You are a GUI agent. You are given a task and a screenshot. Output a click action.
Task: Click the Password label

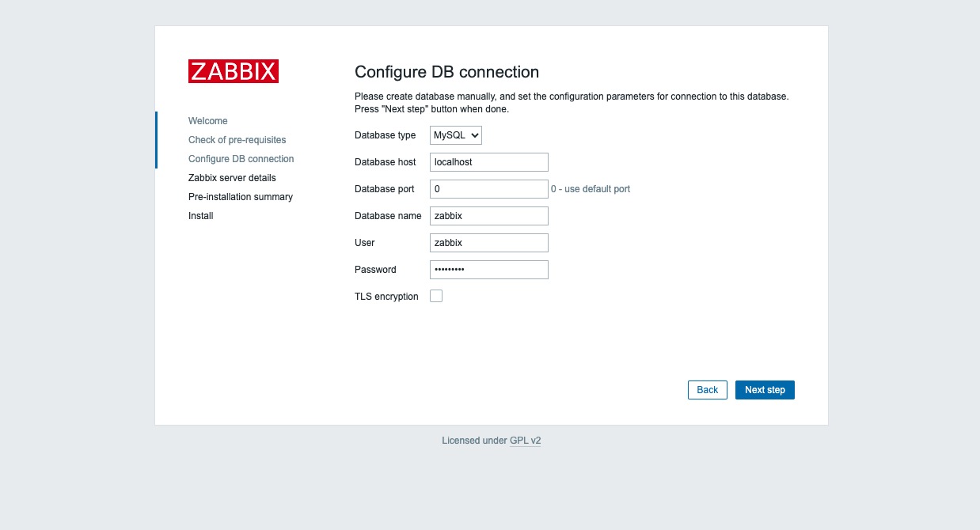point(375,270)
